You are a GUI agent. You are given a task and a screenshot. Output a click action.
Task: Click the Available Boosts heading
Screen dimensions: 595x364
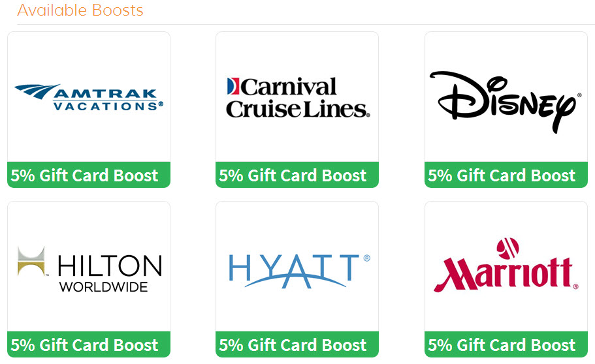(80, 10)
